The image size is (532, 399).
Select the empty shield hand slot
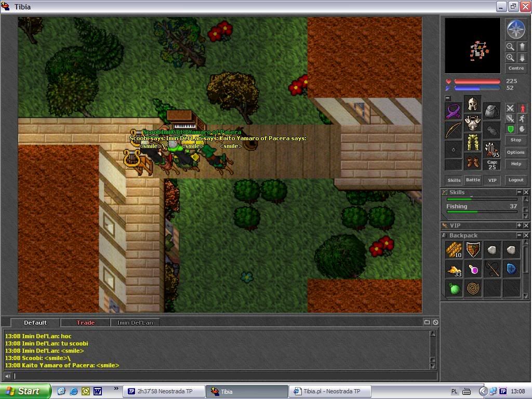coord(491,130)
